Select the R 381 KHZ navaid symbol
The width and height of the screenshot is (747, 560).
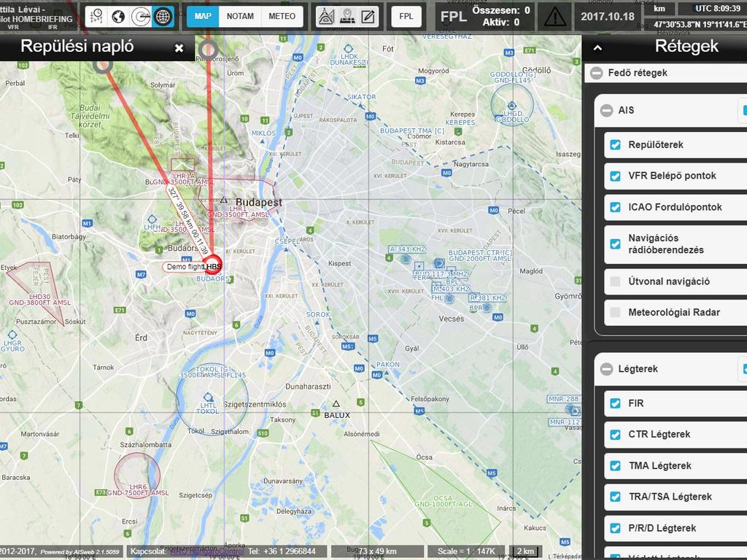(486, 308)
